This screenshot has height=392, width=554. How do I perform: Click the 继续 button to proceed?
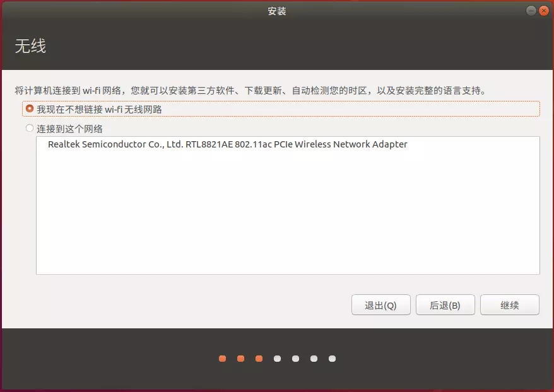[x=509, y=305]
